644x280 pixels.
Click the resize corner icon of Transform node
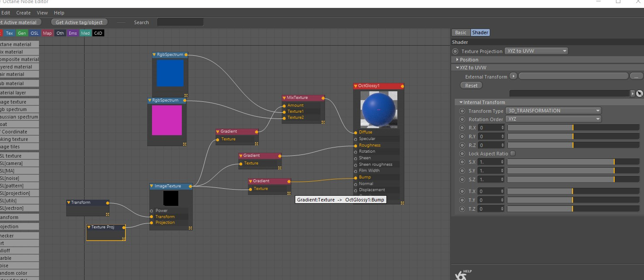point(107,214)
